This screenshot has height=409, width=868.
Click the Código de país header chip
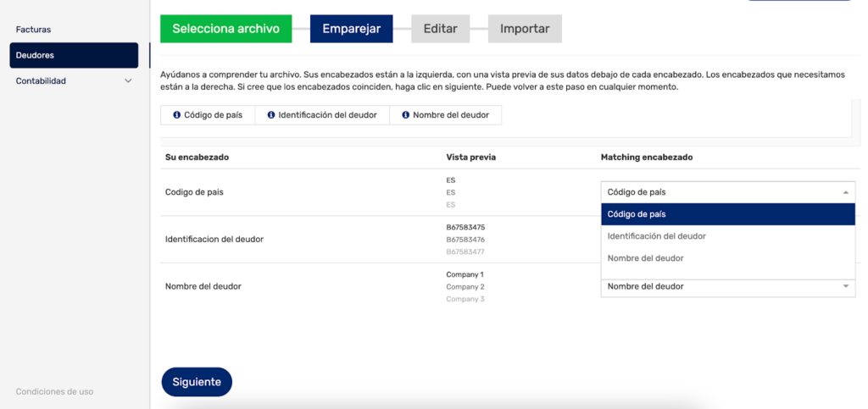213,115
